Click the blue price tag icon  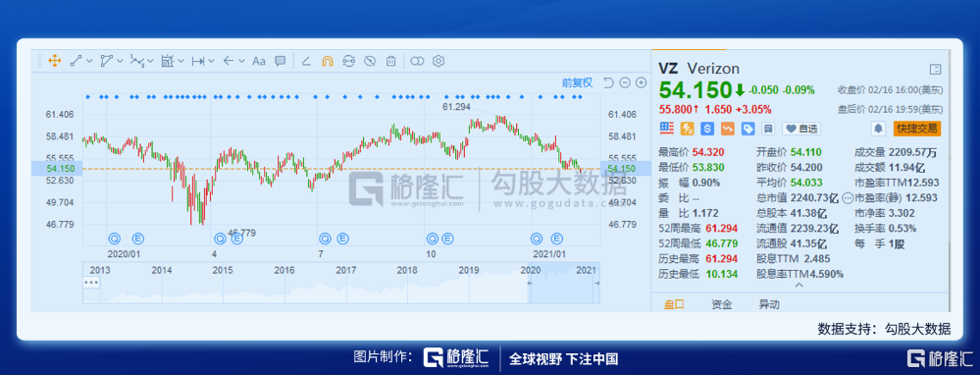click(x=748, y=129)
